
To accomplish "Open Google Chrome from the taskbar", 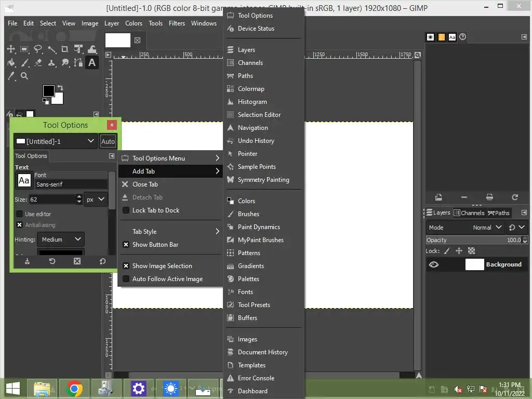I will click(x=75, y=389).
